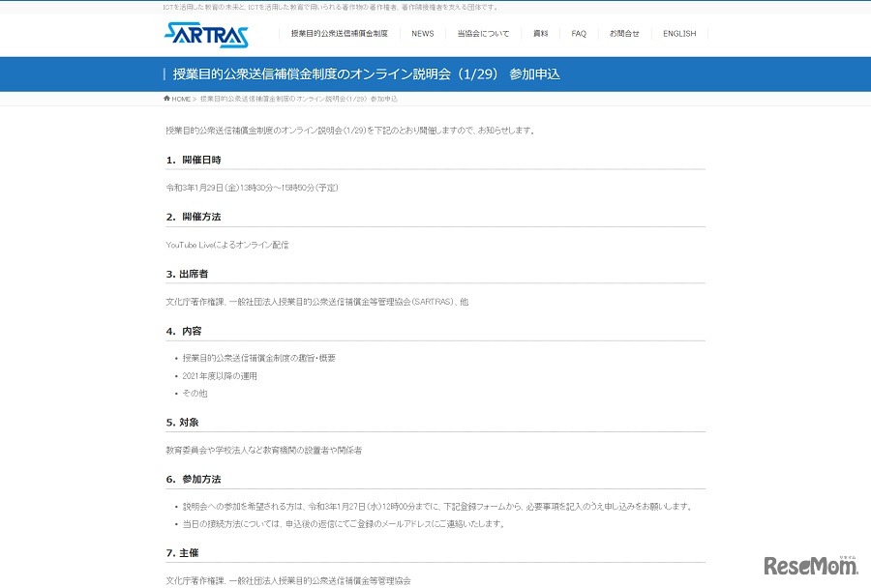Click the home icon in the breadcrumb

pos(166,97)
